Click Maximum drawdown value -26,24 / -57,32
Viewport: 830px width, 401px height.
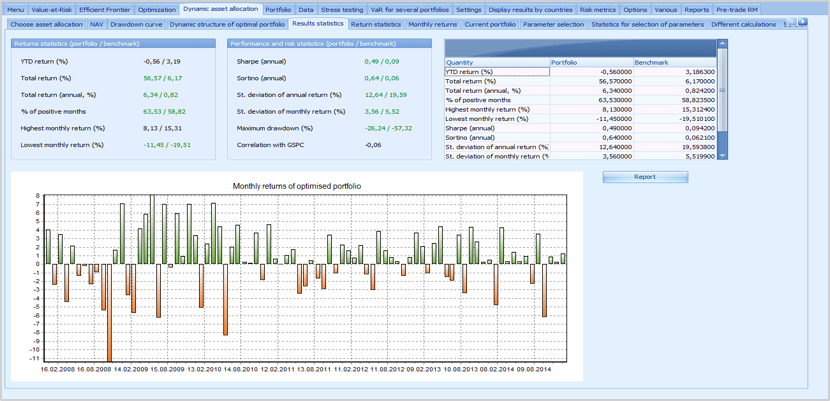389,128
